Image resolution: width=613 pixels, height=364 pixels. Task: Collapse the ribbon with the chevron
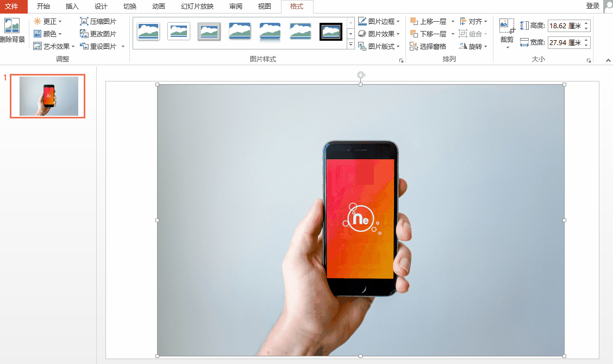point(608,60)
